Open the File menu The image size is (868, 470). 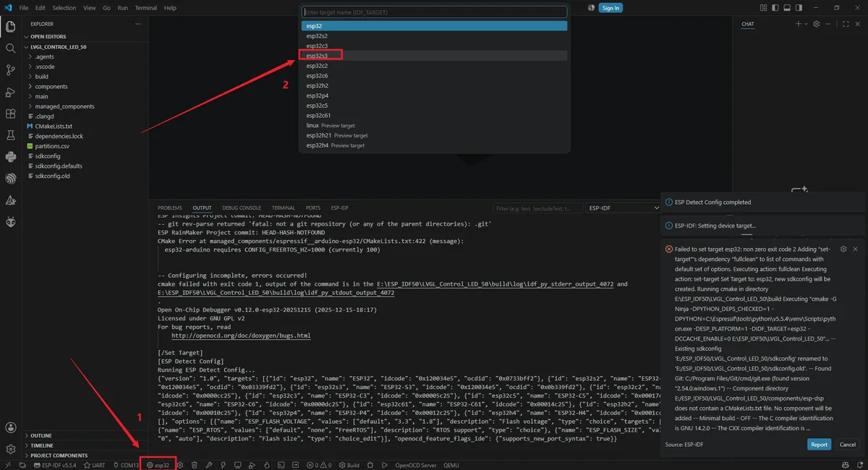24,8
